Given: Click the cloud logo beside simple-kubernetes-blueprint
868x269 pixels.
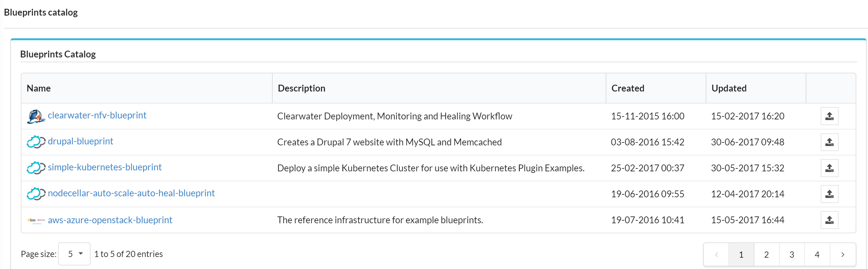Looking at the screenshot, I should 36,168.
